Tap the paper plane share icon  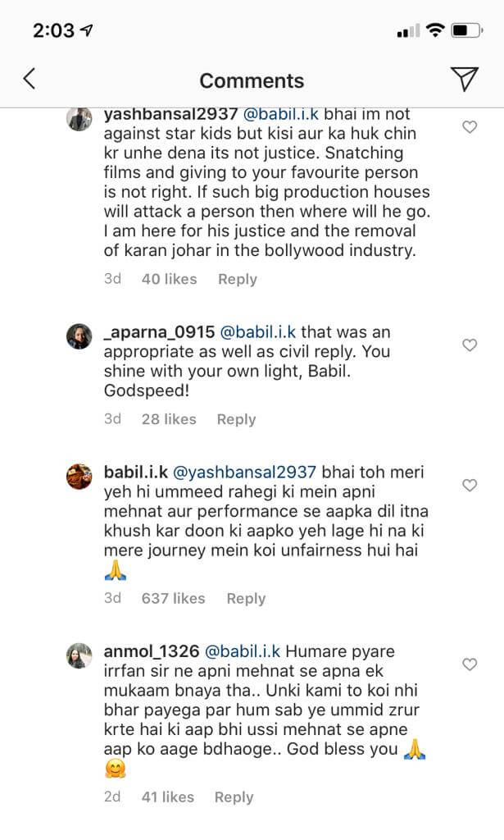(465, 79)
